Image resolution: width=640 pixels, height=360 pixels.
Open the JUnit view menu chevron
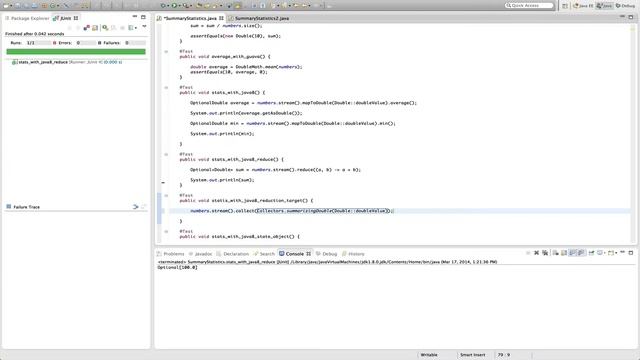pyautogui.click(x=144, y=26)
